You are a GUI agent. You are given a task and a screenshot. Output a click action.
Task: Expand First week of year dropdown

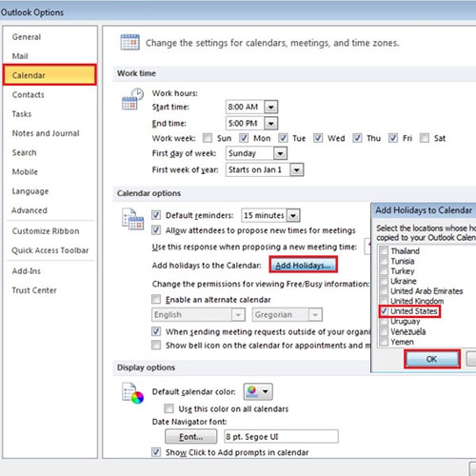(297, 169)
